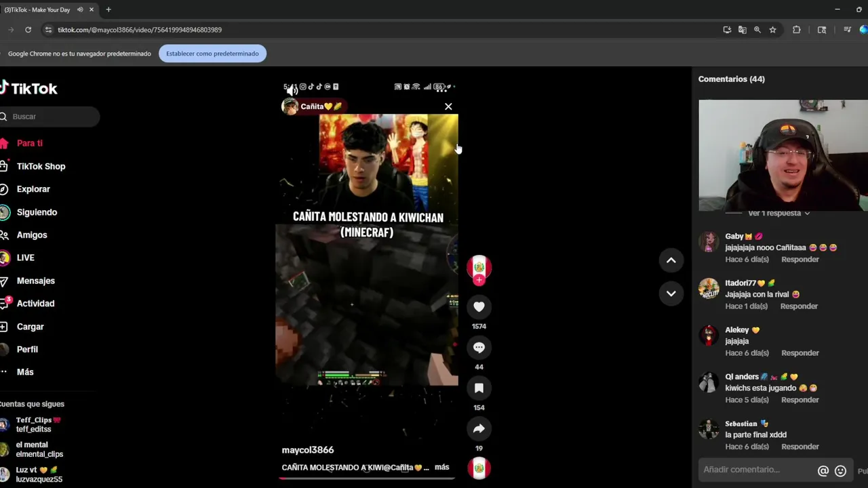Open the emoji picker in the comment box
The height and width of the screenshot is (488, 868).
(840, 470)
